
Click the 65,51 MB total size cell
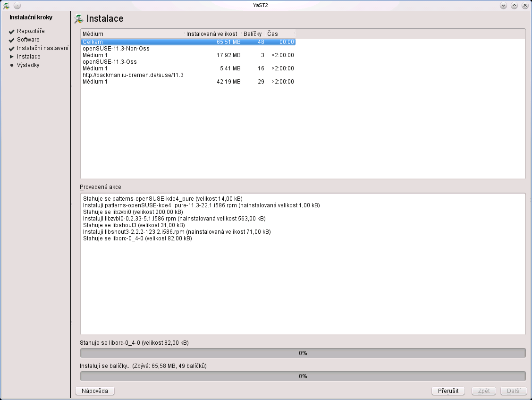[x=228, y=42]
